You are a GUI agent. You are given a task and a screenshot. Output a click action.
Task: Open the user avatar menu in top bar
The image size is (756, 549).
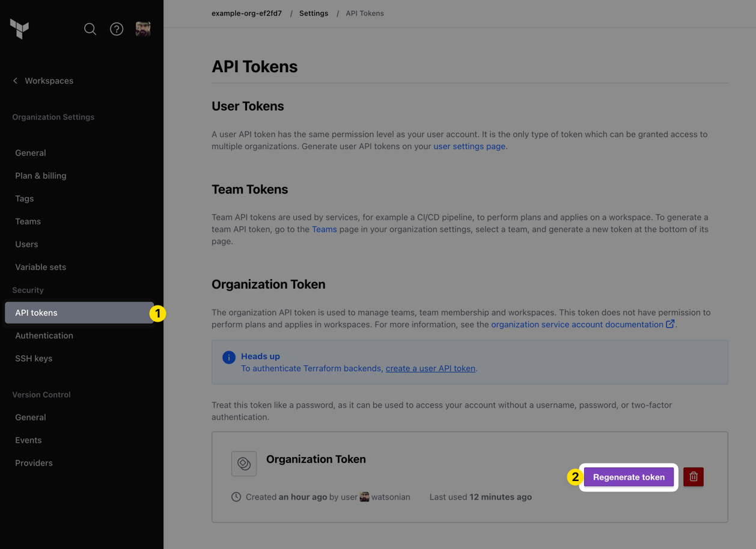143,28
